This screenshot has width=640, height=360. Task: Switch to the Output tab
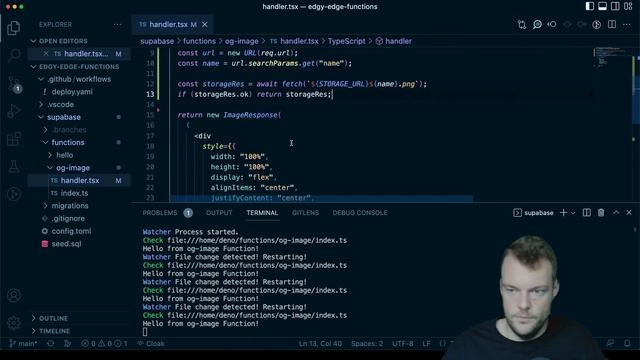[219, 213]
